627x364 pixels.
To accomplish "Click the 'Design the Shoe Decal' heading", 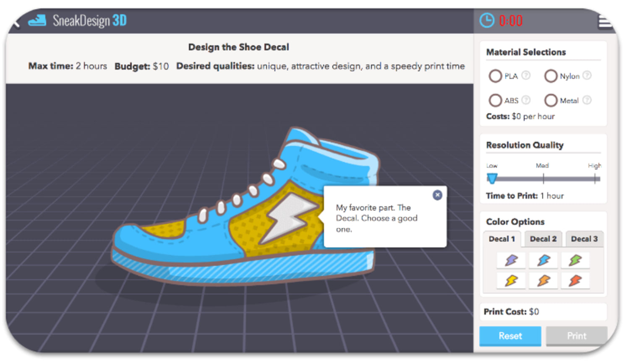I will [x=238, y=47].
